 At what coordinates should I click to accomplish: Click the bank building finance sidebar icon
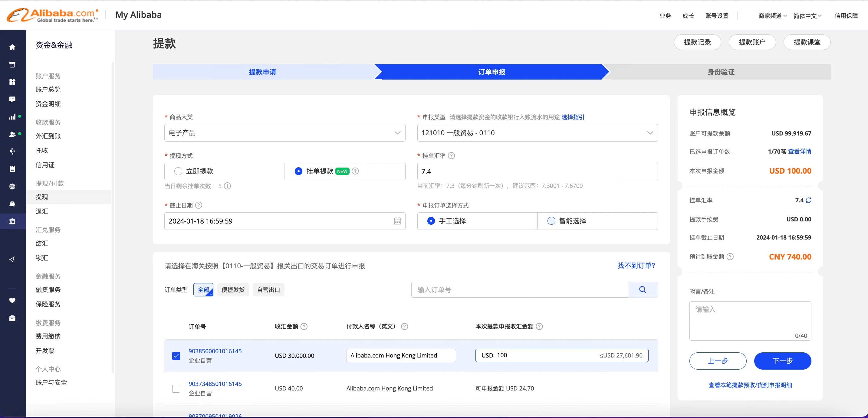(x=12, y=221)
